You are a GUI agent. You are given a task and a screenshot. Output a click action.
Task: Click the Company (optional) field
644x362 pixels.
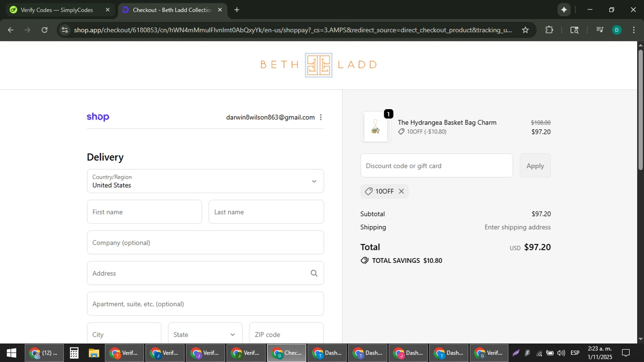pyautogui.click(x=205, y=243)
